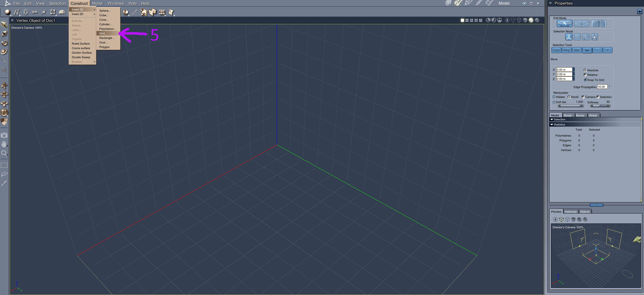The height and width of the screenshot is (295, 644).
Task: Select the arrow selection tool in left toolbar
Action: pyautogui.click(x=4, y=25)
